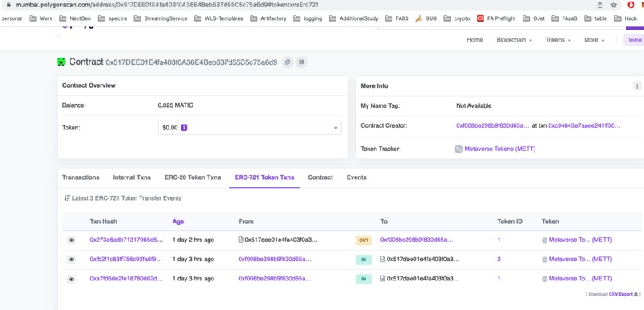The height and width of the screenshot is (310, 644).
Task: Open the table bookmarks folder
Action: click(595, 18)
